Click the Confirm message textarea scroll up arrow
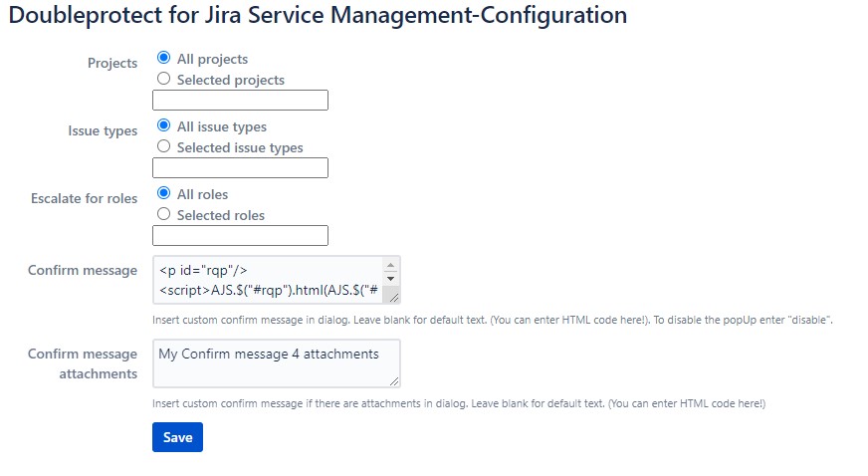This screenshot has width=868, height=476. [x=391, y=266]
